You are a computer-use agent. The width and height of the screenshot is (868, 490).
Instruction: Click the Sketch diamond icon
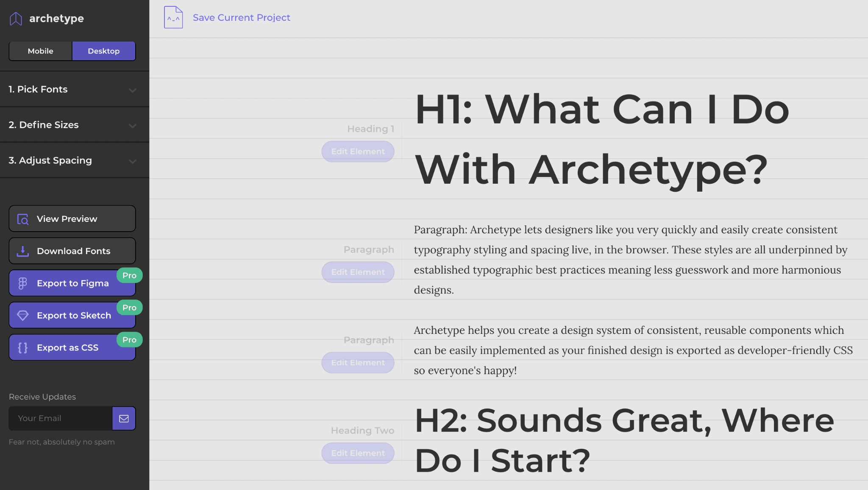coord(23,316)
